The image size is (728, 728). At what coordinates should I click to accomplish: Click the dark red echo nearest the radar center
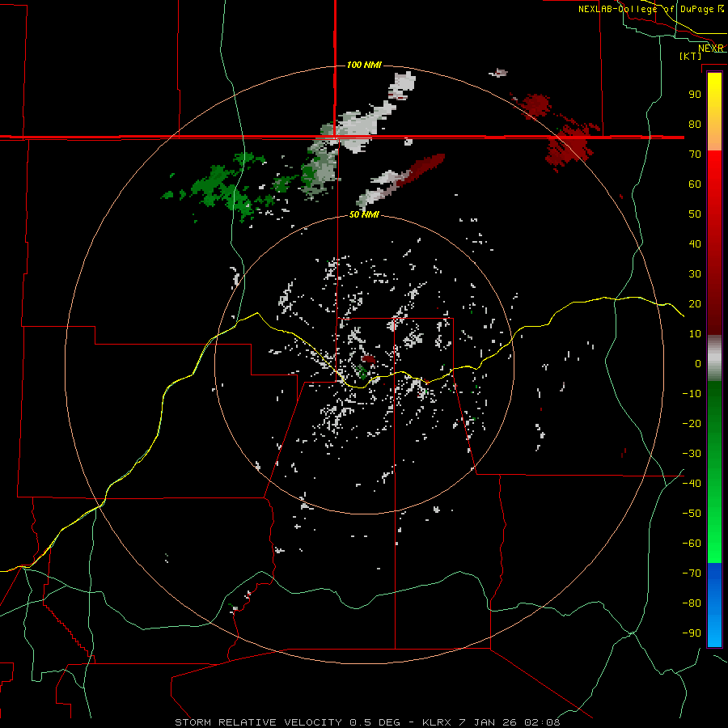pos(369,359)
